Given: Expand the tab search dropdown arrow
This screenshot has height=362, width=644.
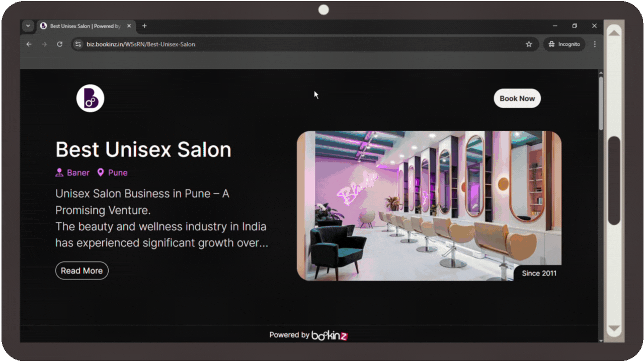Looking at the screenshot, I should point(28,26).
